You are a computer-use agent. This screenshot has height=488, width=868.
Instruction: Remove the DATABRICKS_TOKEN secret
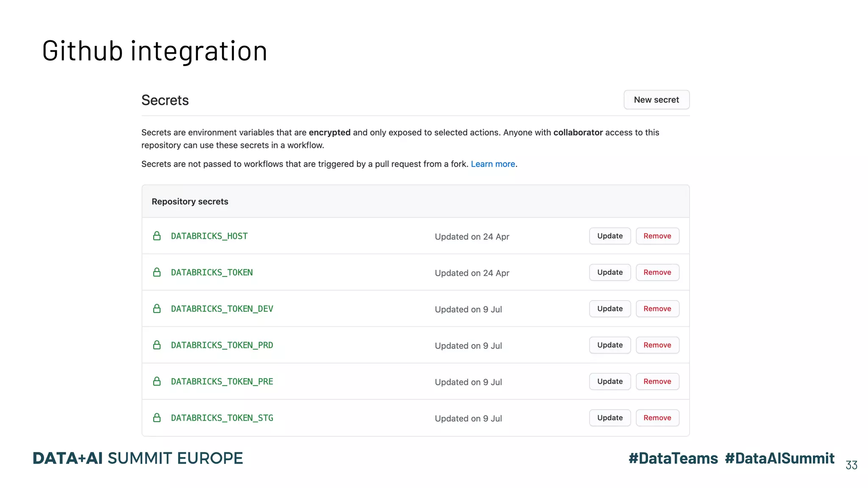657,272
